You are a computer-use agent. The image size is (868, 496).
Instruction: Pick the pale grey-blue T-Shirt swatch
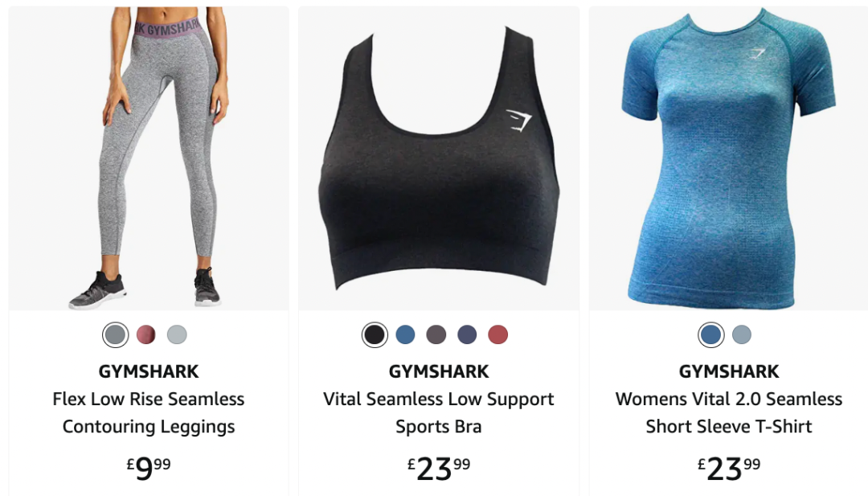tap(742, 335)
